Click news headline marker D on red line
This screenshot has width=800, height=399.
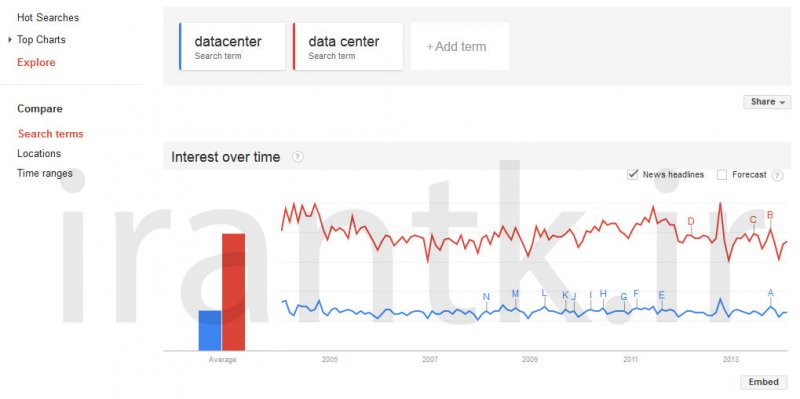tap(691, 221)
